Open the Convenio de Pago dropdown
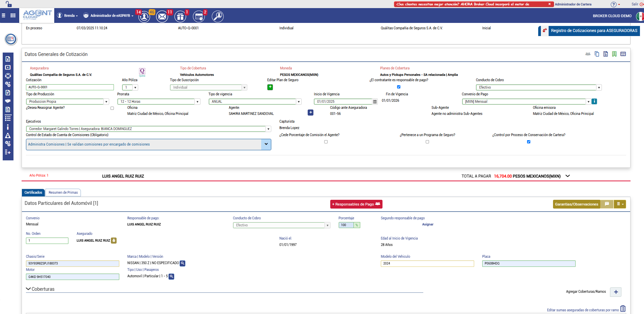 (x=588, y=102)
